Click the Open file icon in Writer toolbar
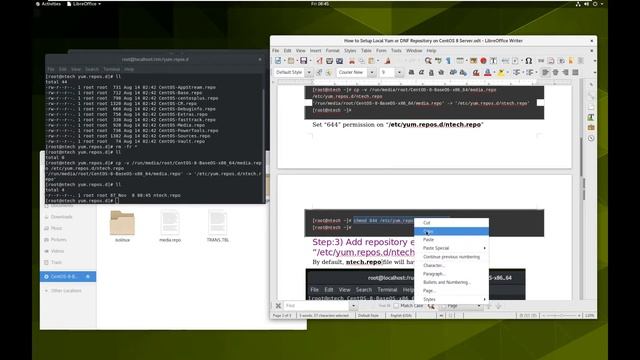This screenshot has width=640, height=360. [x=291, y=61]
